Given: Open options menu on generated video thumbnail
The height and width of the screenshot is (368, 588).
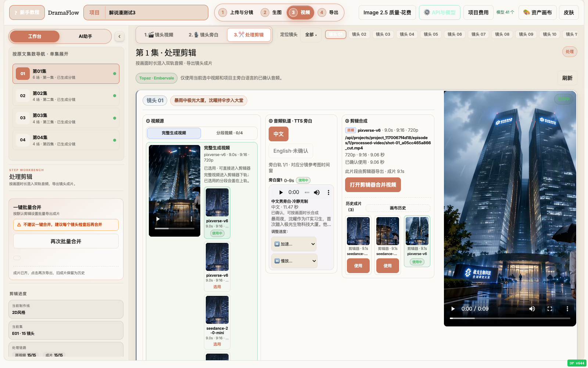Looking at the screenshot, I should coord(191,219).
